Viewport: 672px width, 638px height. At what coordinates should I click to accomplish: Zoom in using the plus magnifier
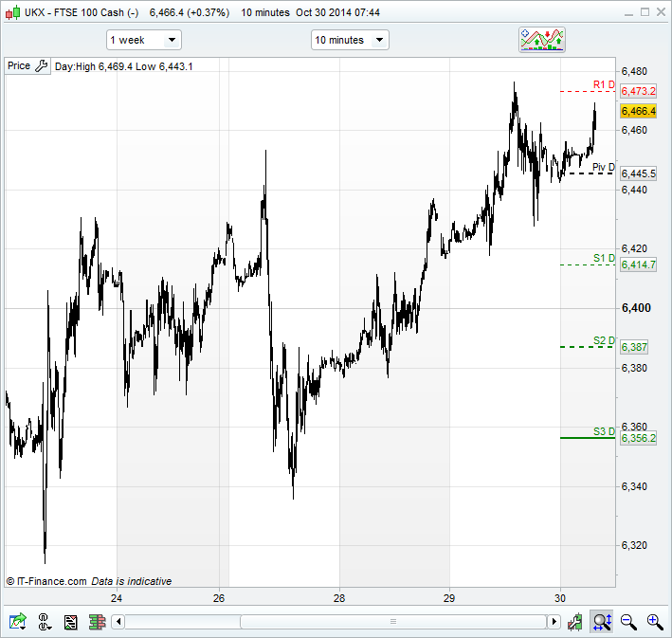(x=654, y=622)
